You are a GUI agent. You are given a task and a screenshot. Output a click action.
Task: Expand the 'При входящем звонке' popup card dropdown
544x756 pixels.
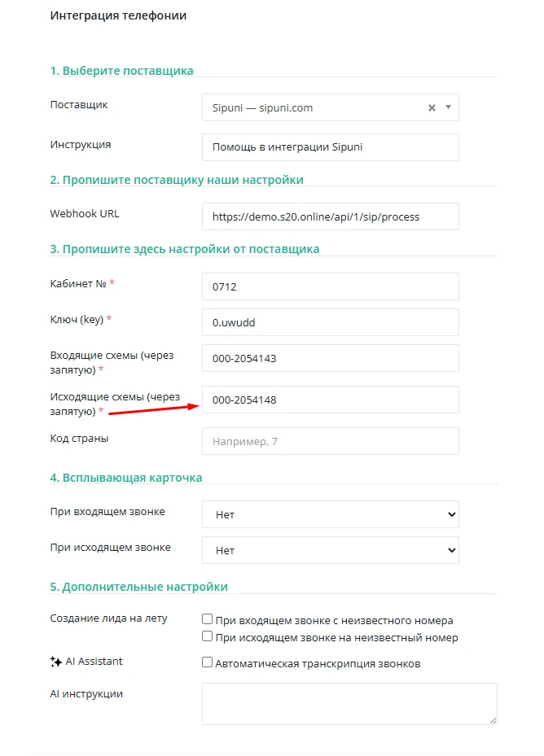330,514
